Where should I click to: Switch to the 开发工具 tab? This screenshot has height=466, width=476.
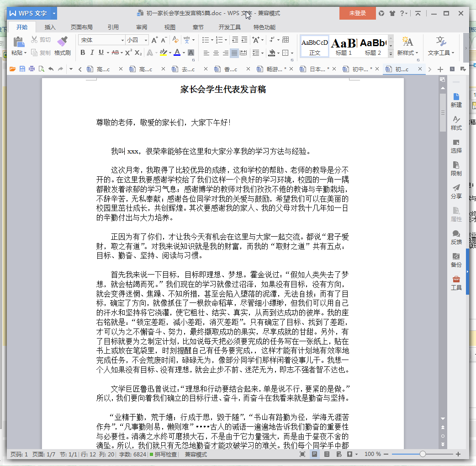[x=229, y=27]
